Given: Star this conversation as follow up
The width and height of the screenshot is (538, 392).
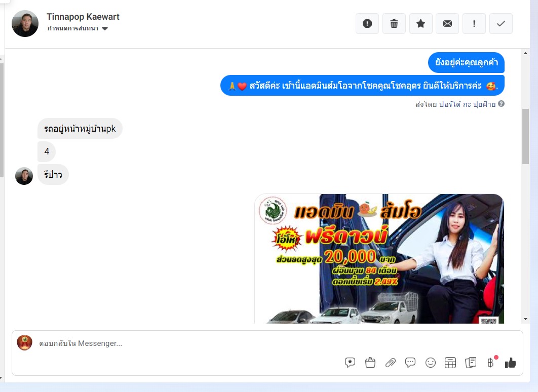Looking at the screenshot, I should pyautogui.click(x=420, y=24).
